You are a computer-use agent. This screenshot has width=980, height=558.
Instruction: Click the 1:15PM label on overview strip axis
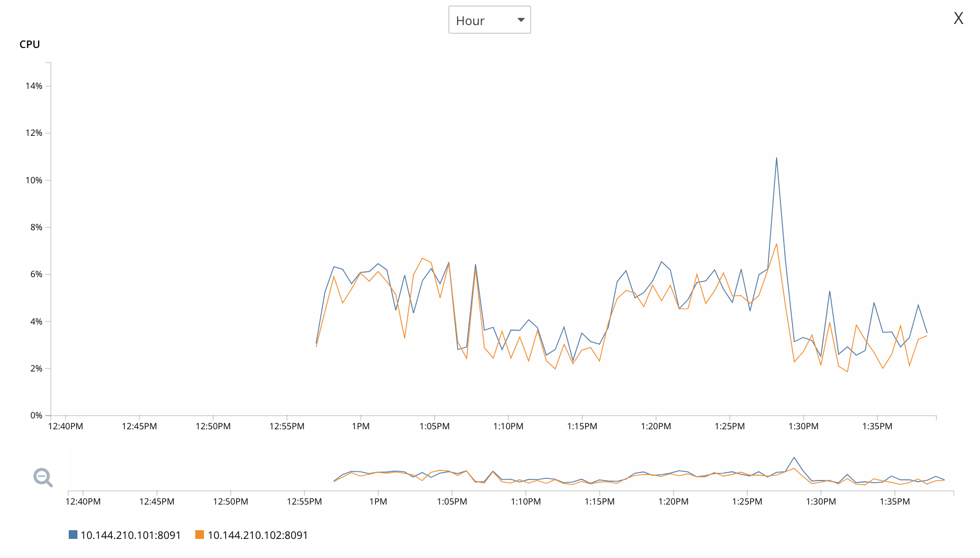pyautogui.click(x=599, y=501)
